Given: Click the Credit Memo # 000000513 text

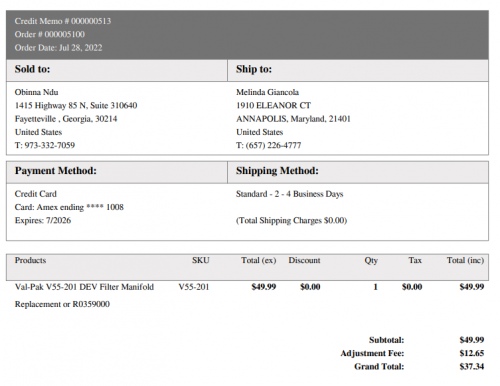Looking at the screenshot, I should click(x=63, y=21).
